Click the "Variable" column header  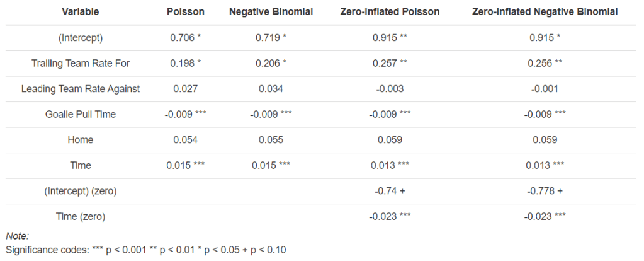point(80,12)
